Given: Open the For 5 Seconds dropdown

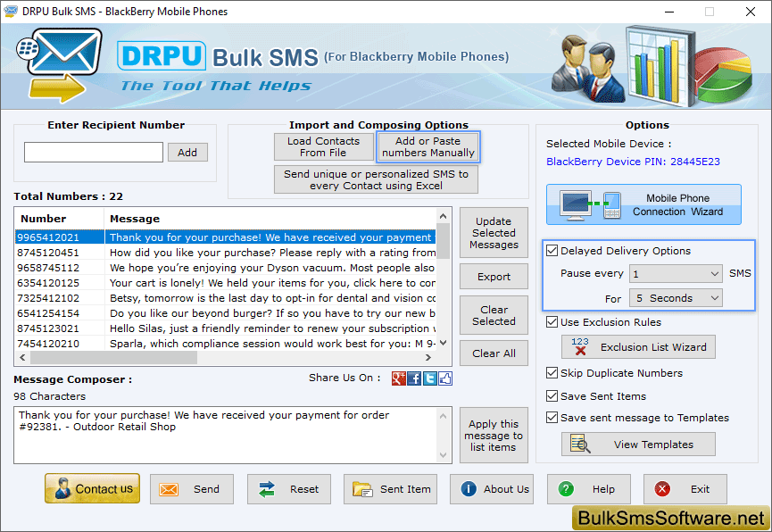Looking at the screenshot, I should point(676,298).
